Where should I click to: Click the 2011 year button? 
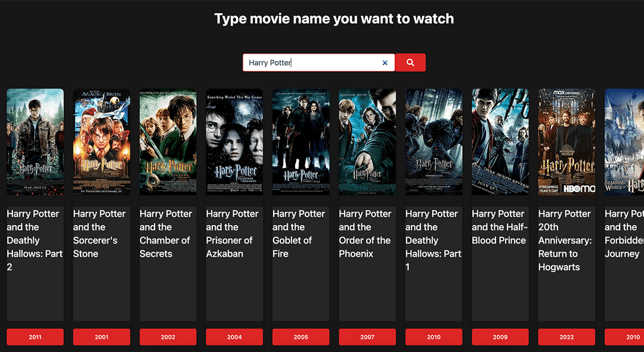[x=35, y=337]
